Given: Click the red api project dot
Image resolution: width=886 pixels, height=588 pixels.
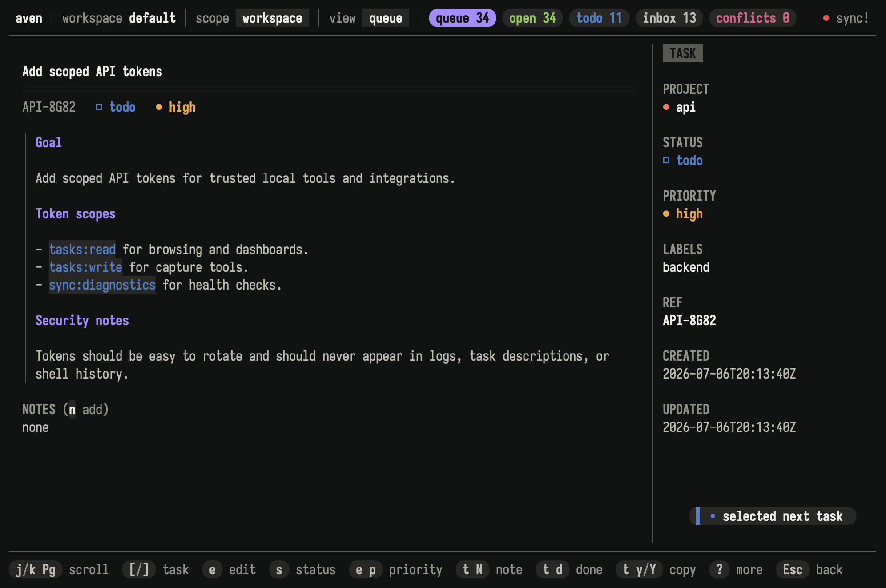Looking at the screenshot, I should [x=666, y=107].
